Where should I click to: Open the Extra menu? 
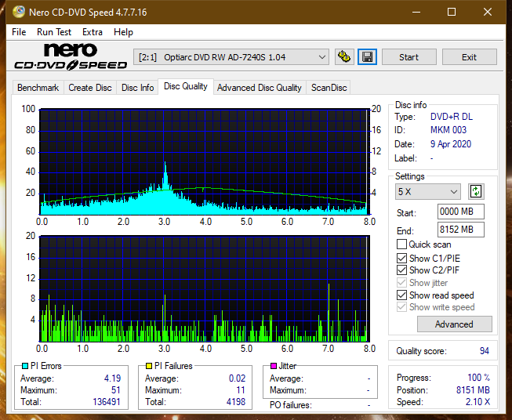tap(93, 32)
